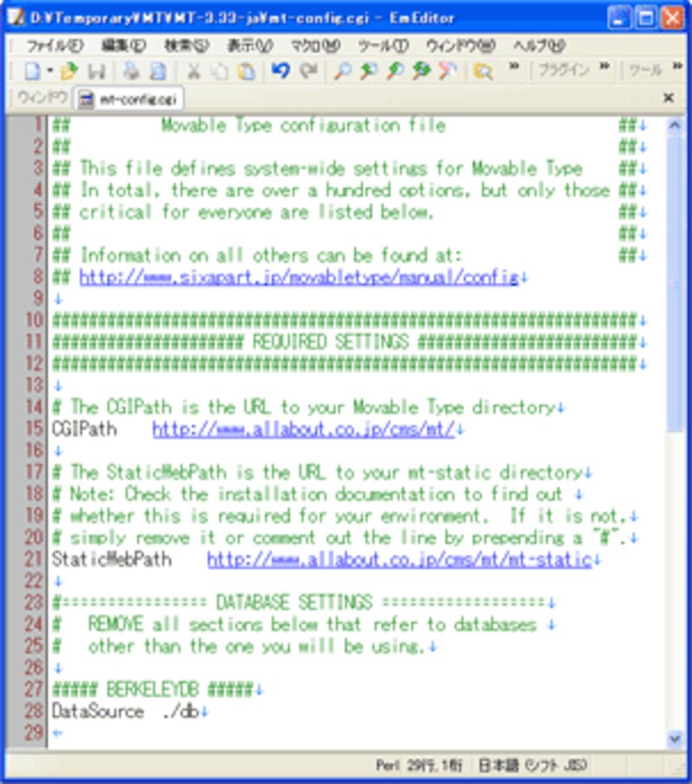
Task: Open Find in Files folder-magnifier icon
Action: click(483, 71)
